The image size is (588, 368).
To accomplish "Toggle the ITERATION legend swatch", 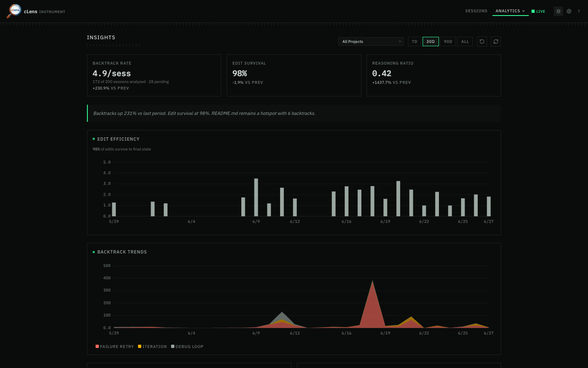I will click(x=140, y=346).
